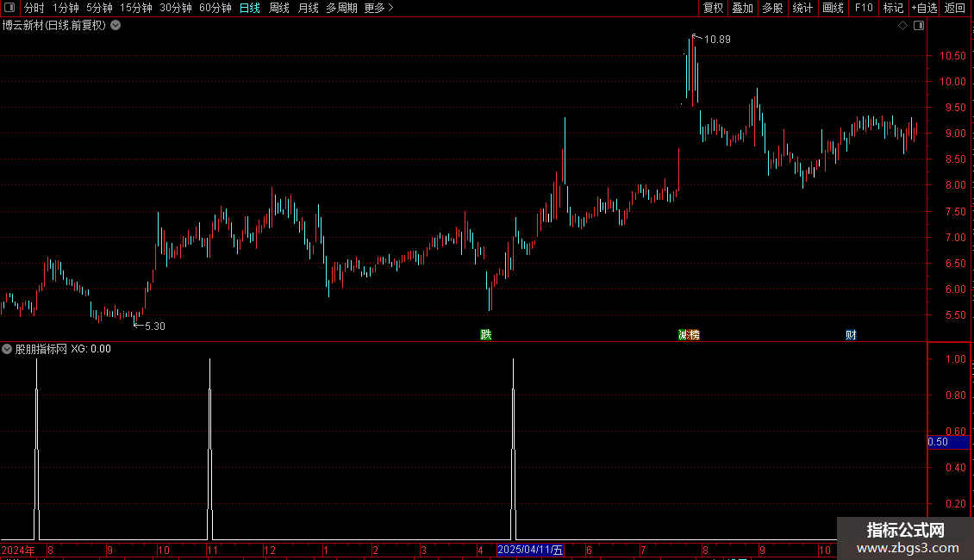Screen dimensions: 974x560
Task: Click XG: 0.00 indicator value
Action: tap(91, 349)
